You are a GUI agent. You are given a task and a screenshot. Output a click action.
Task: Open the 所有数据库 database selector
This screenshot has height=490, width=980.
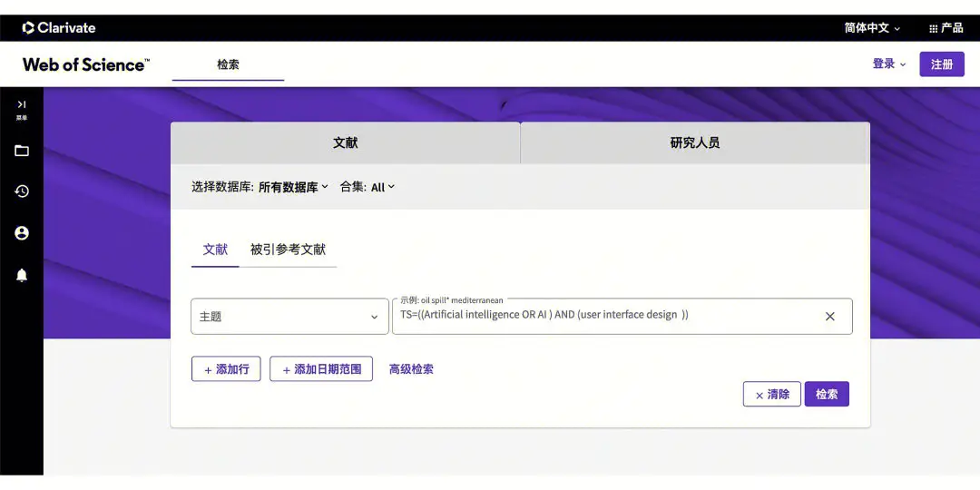293,187
